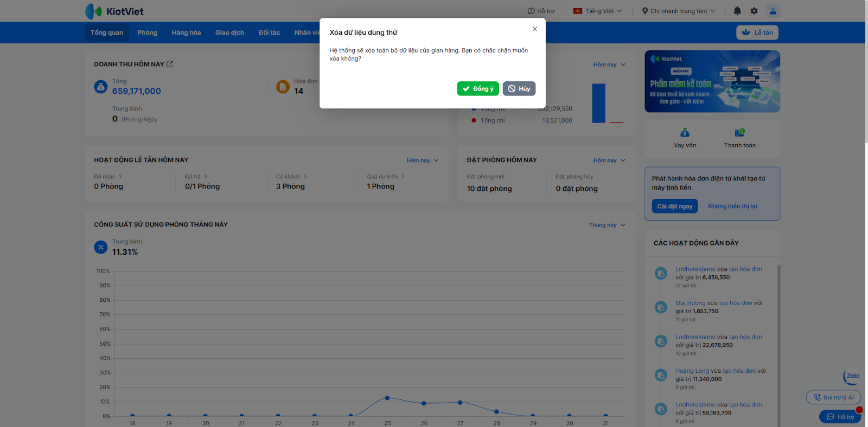Click the 3 Phòng occupied count

(x=290, y=186)
